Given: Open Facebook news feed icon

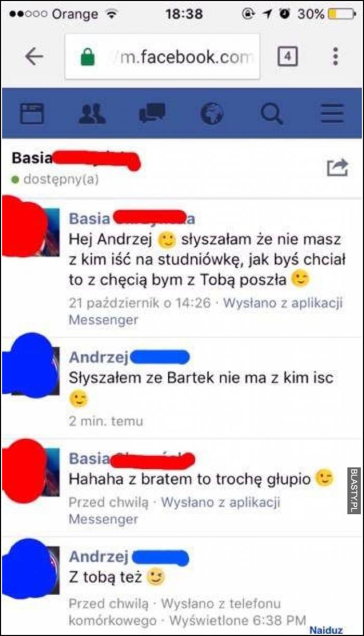Looking at the screenshot, I should (32, 113).
